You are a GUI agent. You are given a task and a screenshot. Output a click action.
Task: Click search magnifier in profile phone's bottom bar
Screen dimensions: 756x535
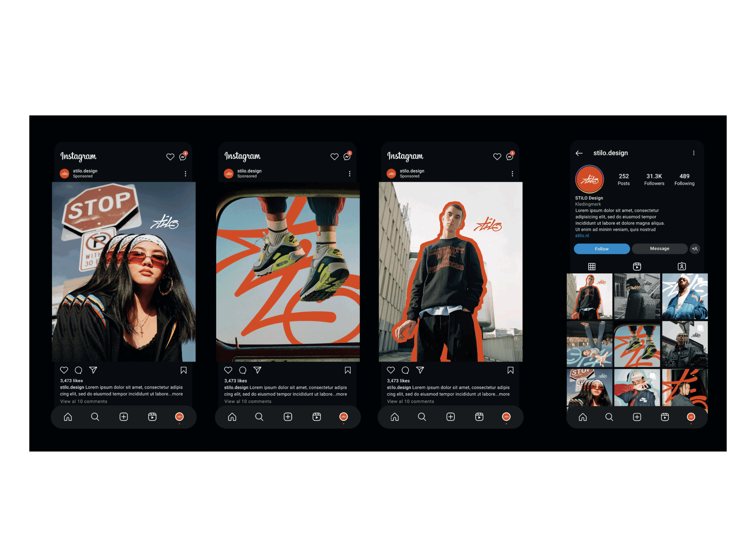coord(609,417)
